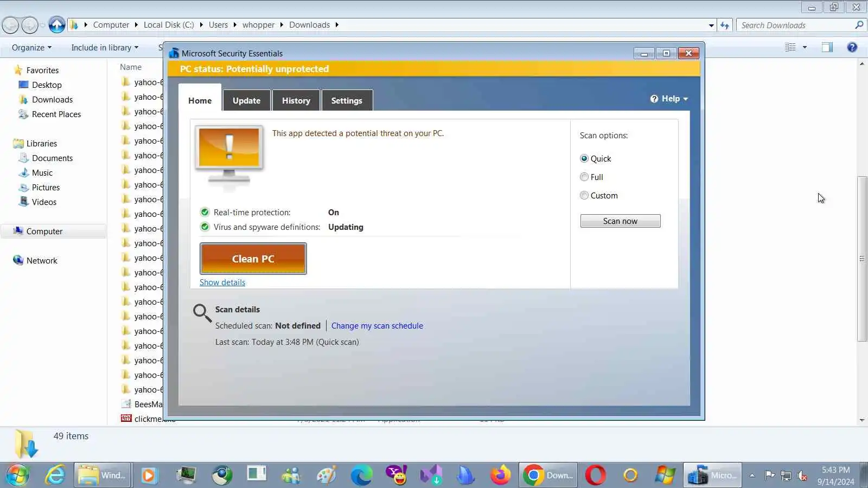Open Organize dropdown in Explorer
This screenshot has width=868, height=488.
pos(31,47)
